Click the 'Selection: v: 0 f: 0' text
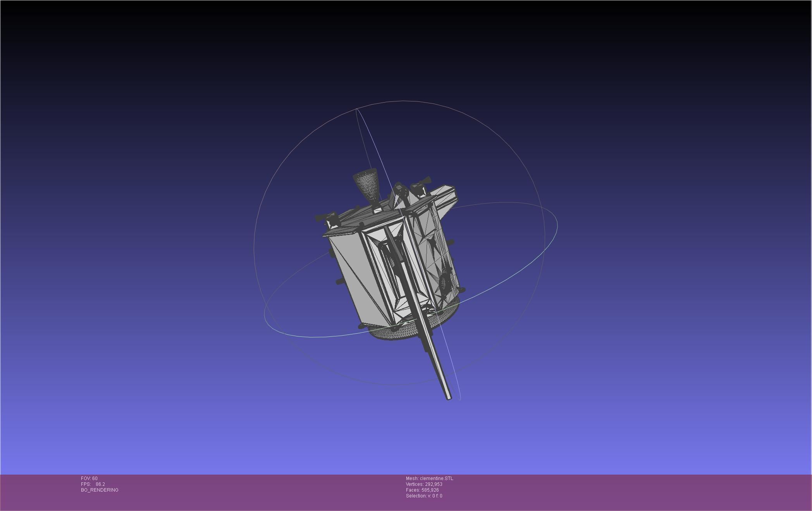 click(x=424, y=496)
